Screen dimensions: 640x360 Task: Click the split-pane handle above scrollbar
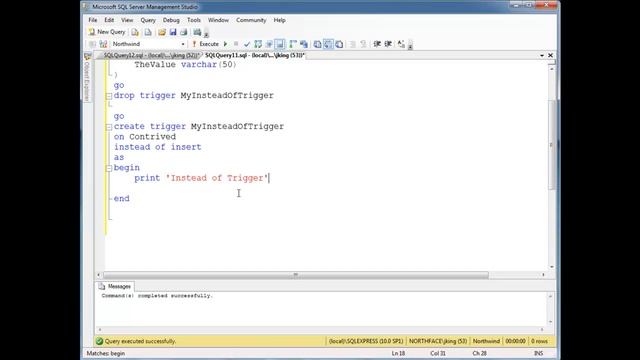coord(551,62)
